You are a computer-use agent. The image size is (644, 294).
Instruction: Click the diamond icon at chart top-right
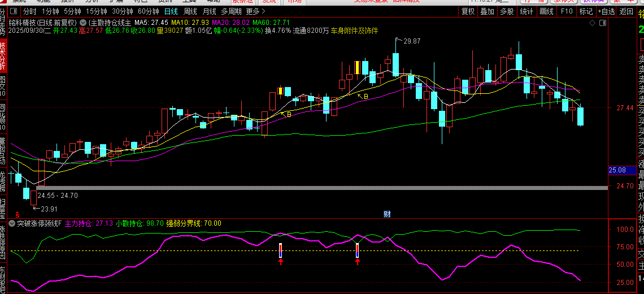(592, 23)
